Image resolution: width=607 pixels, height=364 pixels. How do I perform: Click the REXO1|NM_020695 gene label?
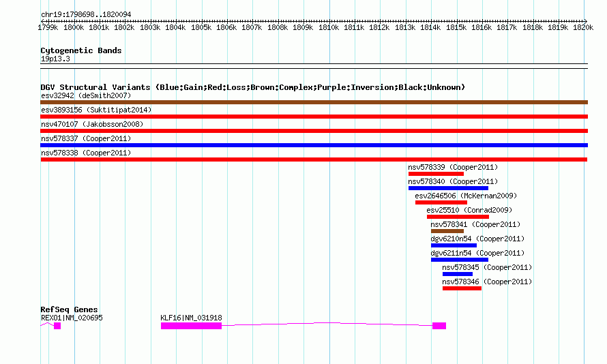72,318
